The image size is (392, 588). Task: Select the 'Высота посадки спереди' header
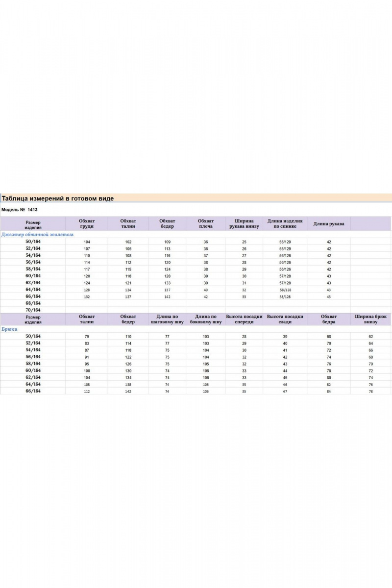click(x=244, y=319)
